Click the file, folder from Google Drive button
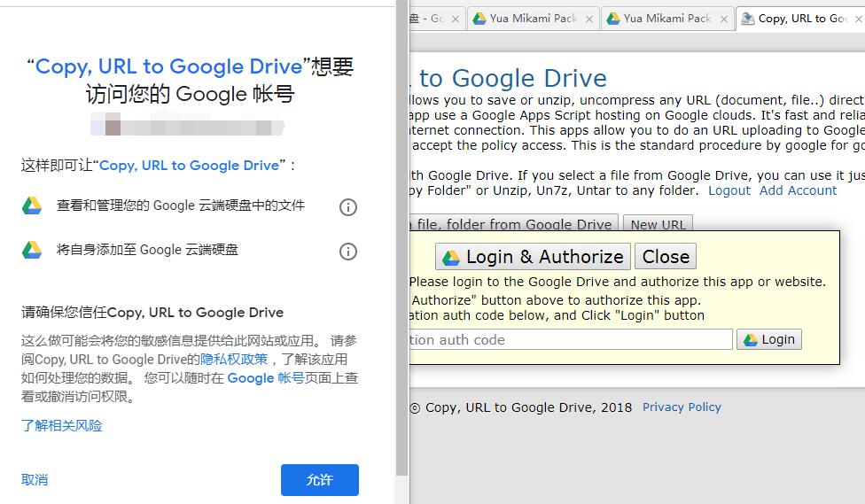This screenshot has height=504, width=865. (x=514, y=224)
